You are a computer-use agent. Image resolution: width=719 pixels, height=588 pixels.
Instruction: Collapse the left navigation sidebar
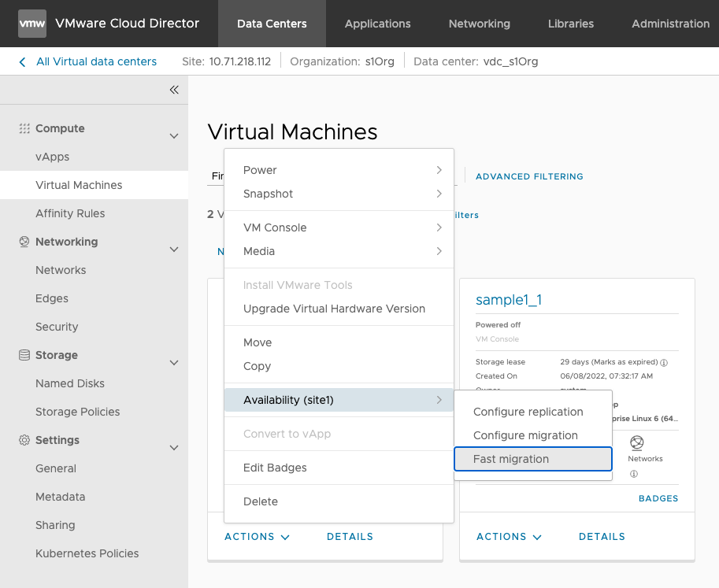coord(174,90)
